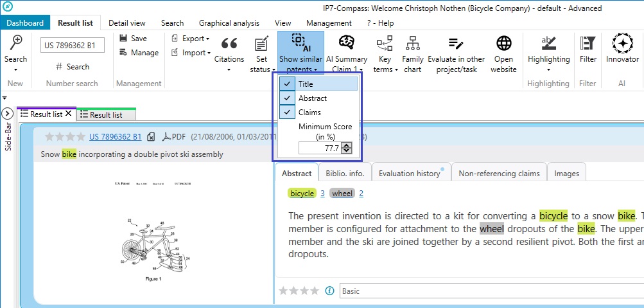Increase the Minimum Score value using up arrow
644x308 pixels.
(x=347, y=145)
